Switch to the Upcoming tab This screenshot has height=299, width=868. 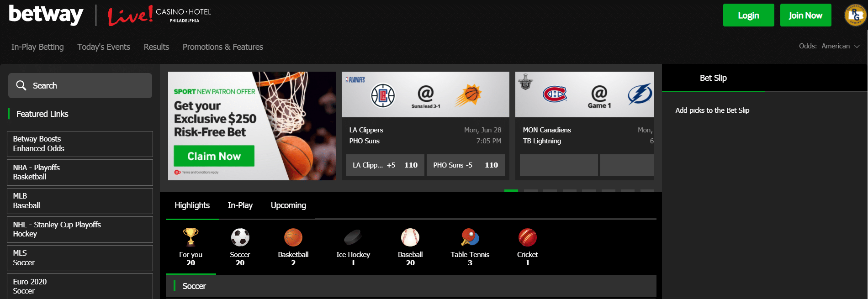288,205
